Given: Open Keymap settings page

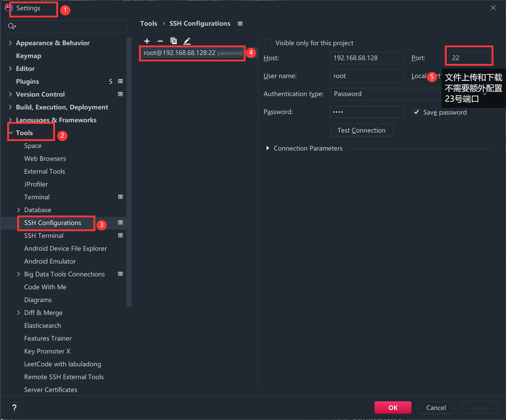Looking at the screenshot, I should [x=29, y=56].
